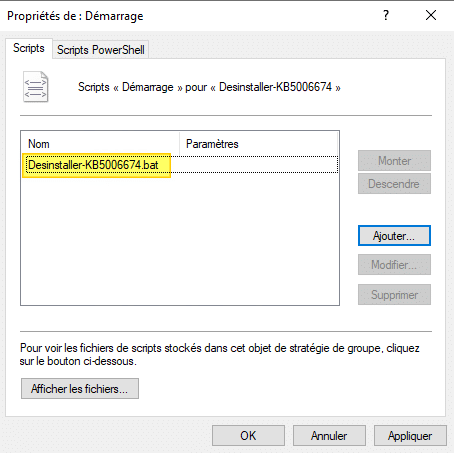Image resolution: width=454 pixels, height=453 pixels.
Task: Select the Scripts tab
Action: tap(29, 48)
